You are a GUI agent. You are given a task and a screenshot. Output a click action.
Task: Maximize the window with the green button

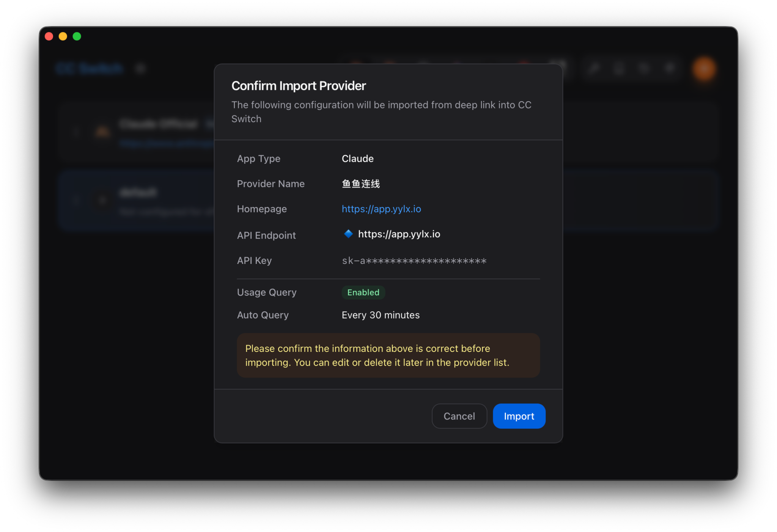click(77, 36)
